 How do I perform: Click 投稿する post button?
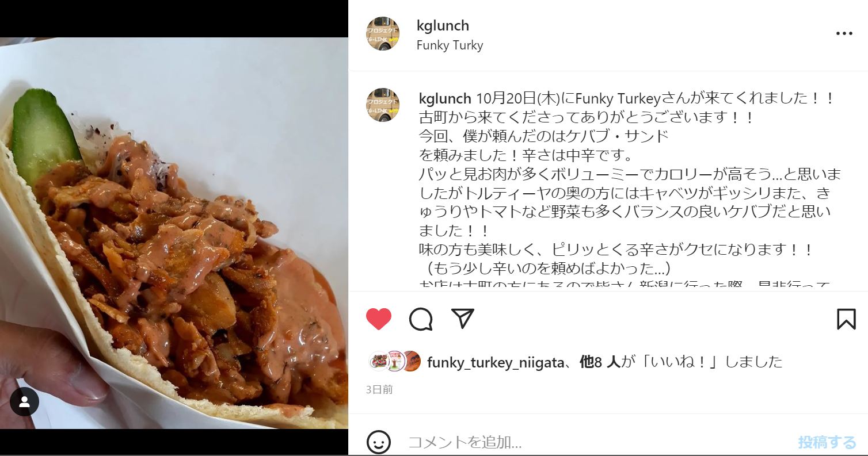[x=827, y=442]
